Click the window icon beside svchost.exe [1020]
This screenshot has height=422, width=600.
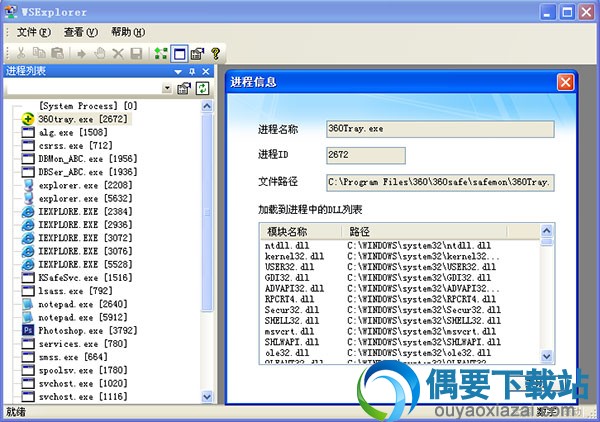[28, 383]
